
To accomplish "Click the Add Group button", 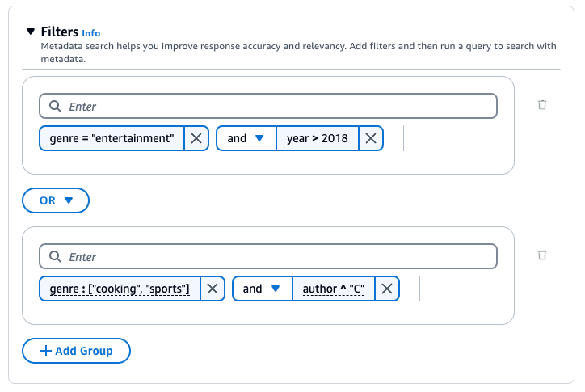I will tap(76, 351).
